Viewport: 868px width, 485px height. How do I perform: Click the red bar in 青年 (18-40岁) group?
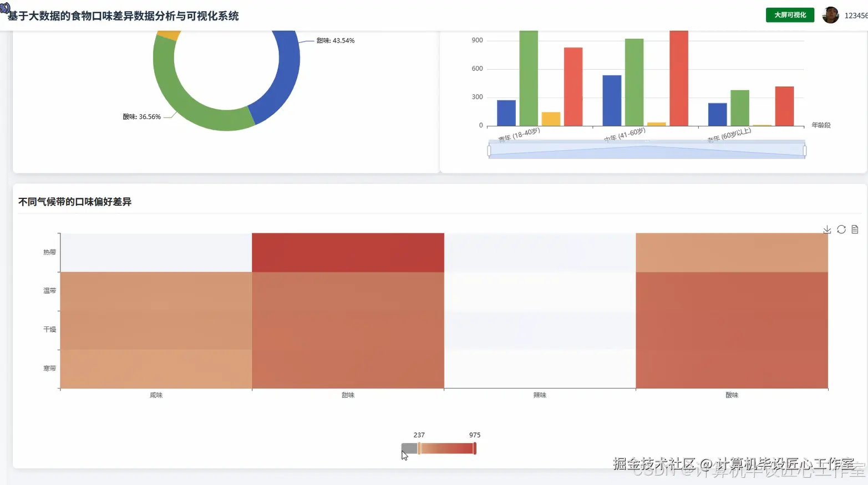point(573,86)
